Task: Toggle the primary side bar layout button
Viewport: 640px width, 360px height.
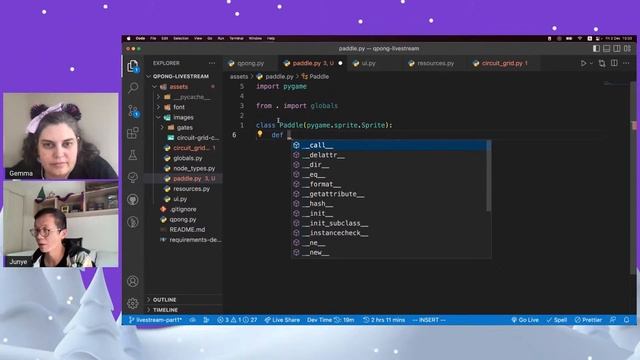Action: pyautogui.click(x=596, y=49)
